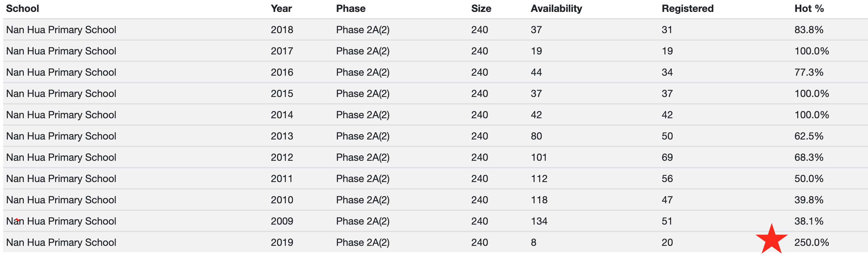The image size is (868, 279).
Task: Sort by the Year column header
Action: [x=281, y=8]
